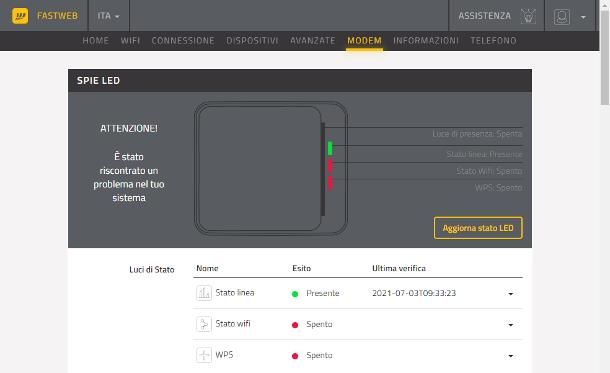Click the page vertical scrollbar thumb

point(605,58)
